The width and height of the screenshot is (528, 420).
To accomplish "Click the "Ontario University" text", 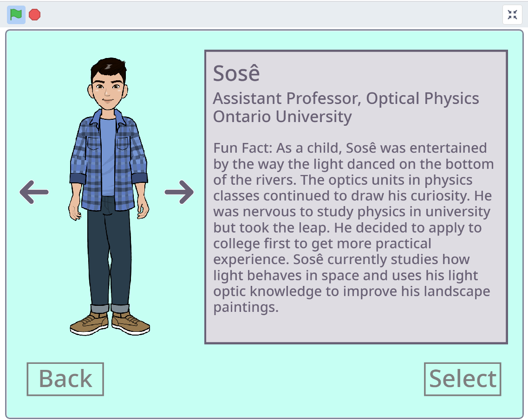I will pyautogui.click(x=282, y=116).
